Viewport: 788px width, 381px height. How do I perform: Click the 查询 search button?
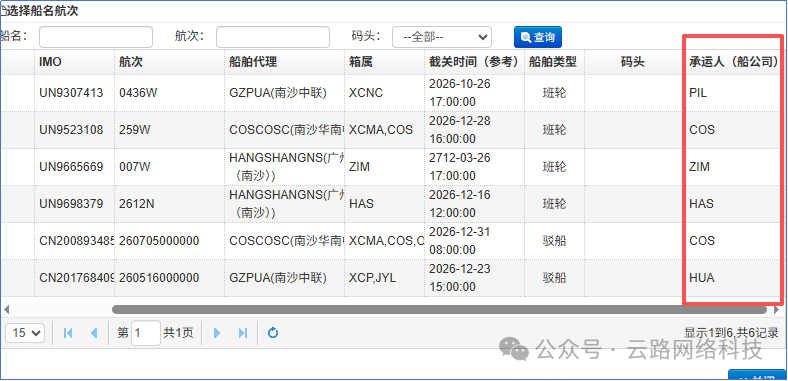(538, 37)
